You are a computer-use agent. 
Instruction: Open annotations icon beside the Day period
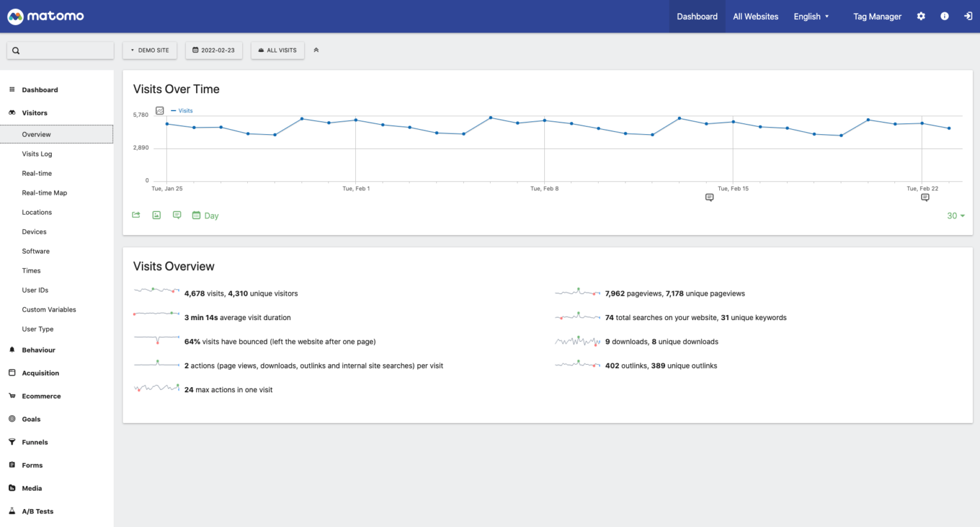click(177, 215)
